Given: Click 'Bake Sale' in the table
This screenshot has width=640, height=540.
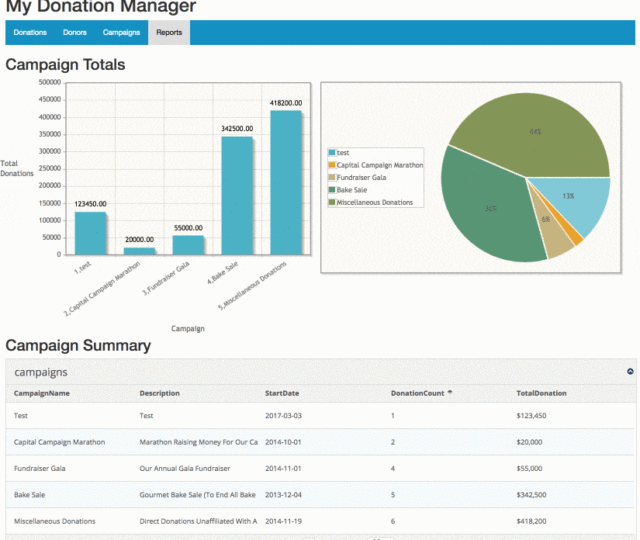Looking at the screenshot, I should (29, 495).
